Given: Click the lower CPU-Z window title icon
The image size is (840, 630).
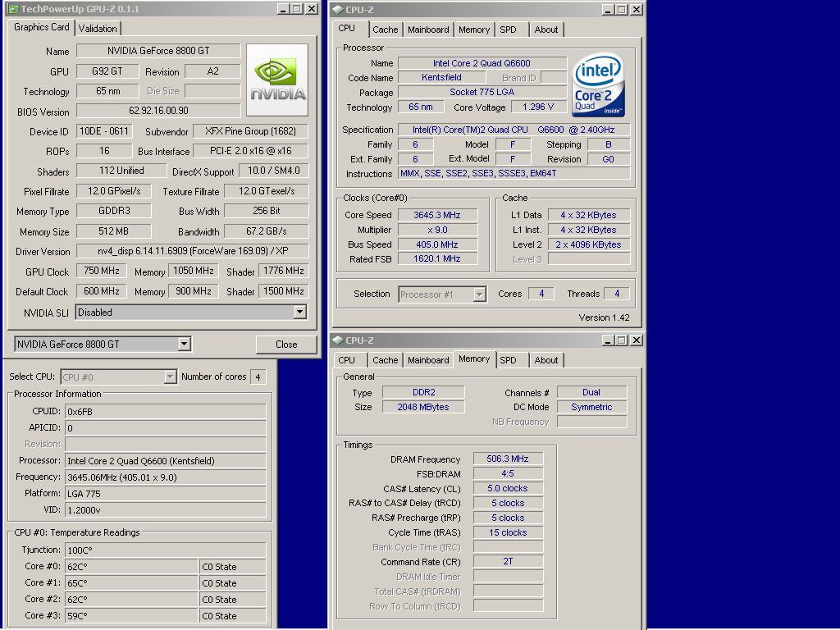Looking at the screenshot, I should pyautogui.click(x=337, y=340).
